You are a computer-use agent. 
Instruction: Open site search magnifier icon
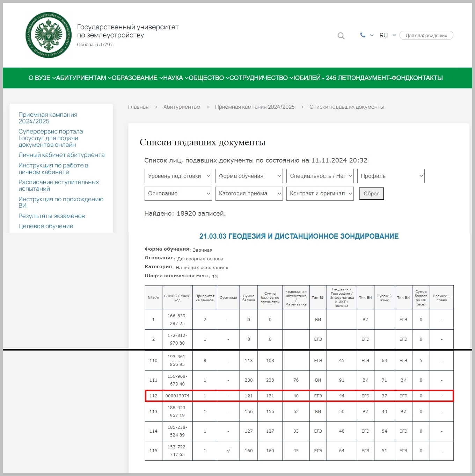point(341,36)
